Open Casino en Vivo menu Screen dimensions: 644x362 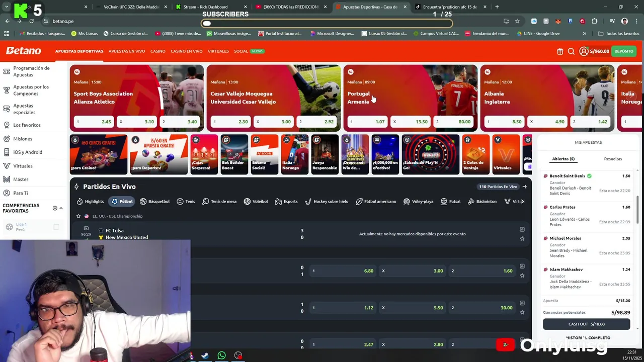pyautogui.click(x=186, y=51)
